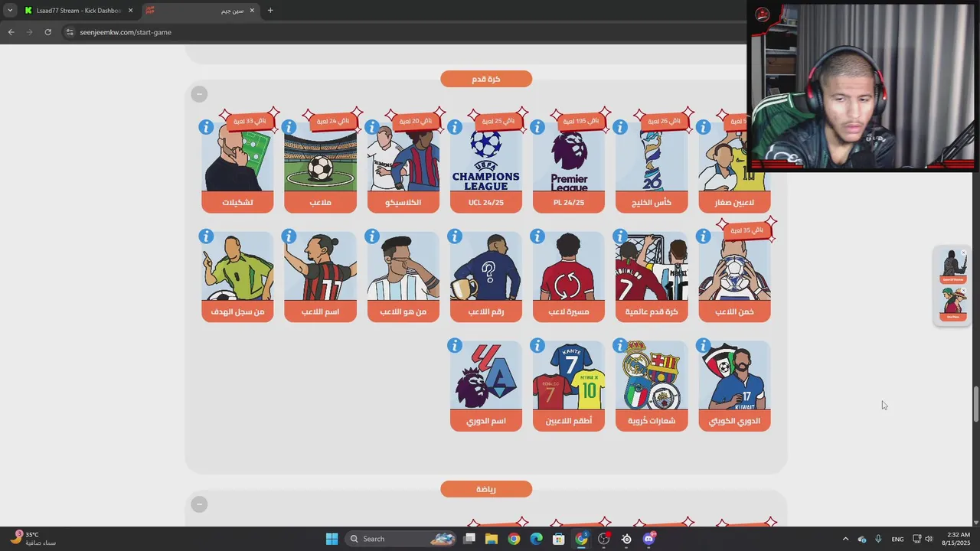Show info for مسيرة لاعب card
This screenshot has height=551, width=980.
coord(537,236)
